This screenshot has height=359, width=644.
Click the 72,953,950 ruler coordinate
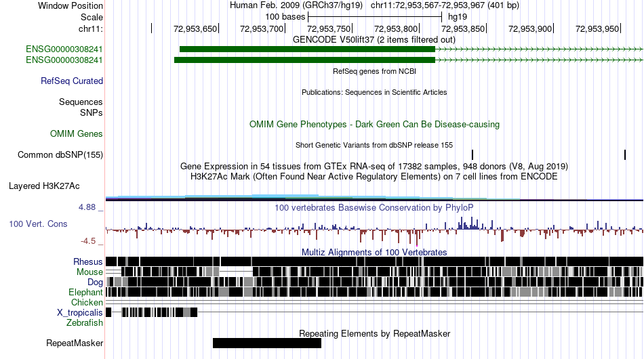[597, 28]
